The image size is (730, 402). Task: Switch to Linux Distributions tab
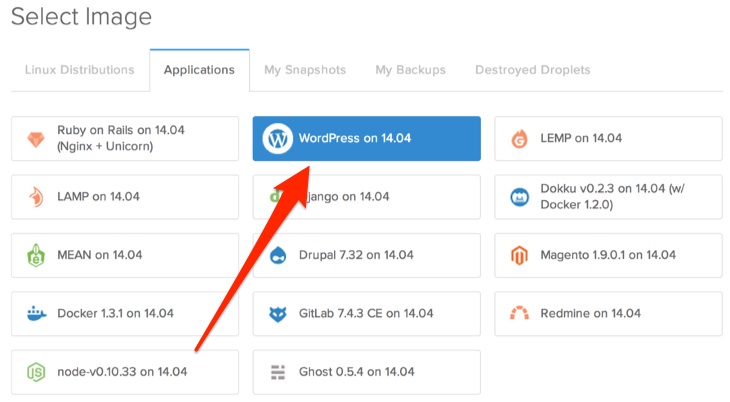[x=80, y=70]
